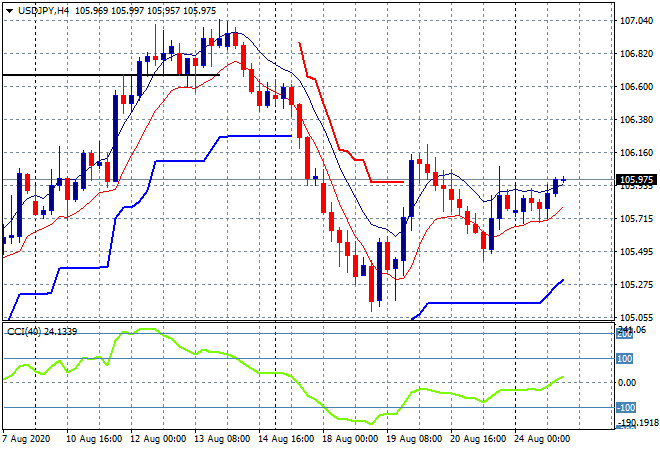Click the CCI(40) 24.1339 indicator label

[42, 332]
